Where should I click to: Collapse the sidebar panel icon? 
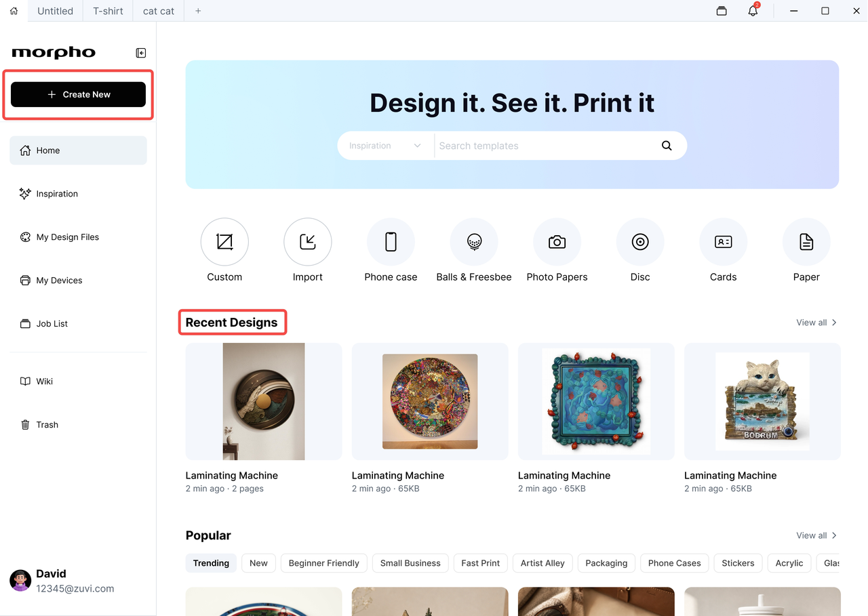[141, 53]
